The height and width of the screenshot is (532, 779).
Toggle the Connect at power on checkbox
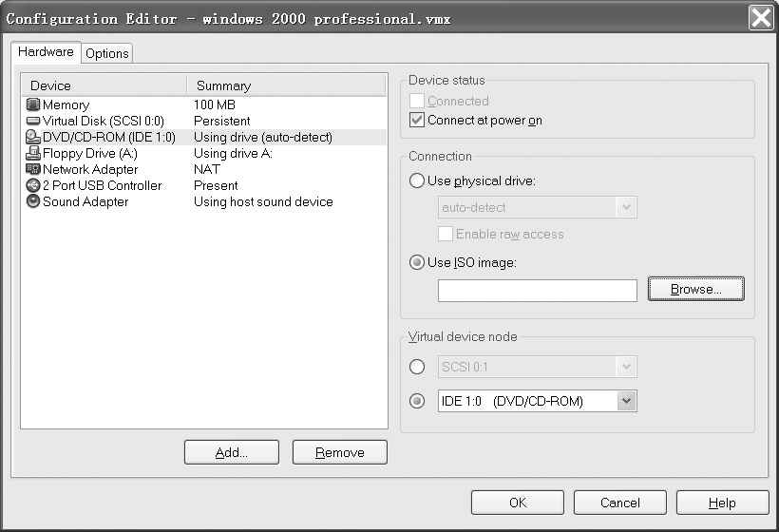pyautogui.click(x=417, y=121)
